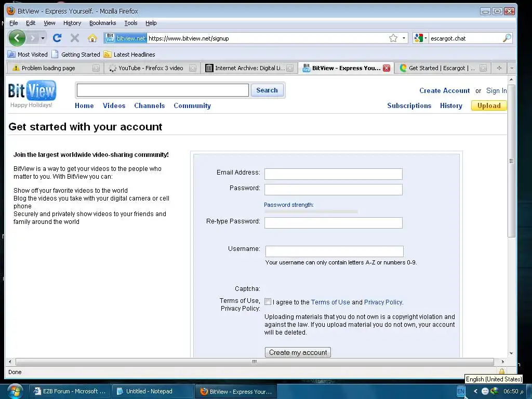The height and width of the screenshot is (399, 532).
Task: Focus the Email Address field
Action: click(x=334, y=174)
